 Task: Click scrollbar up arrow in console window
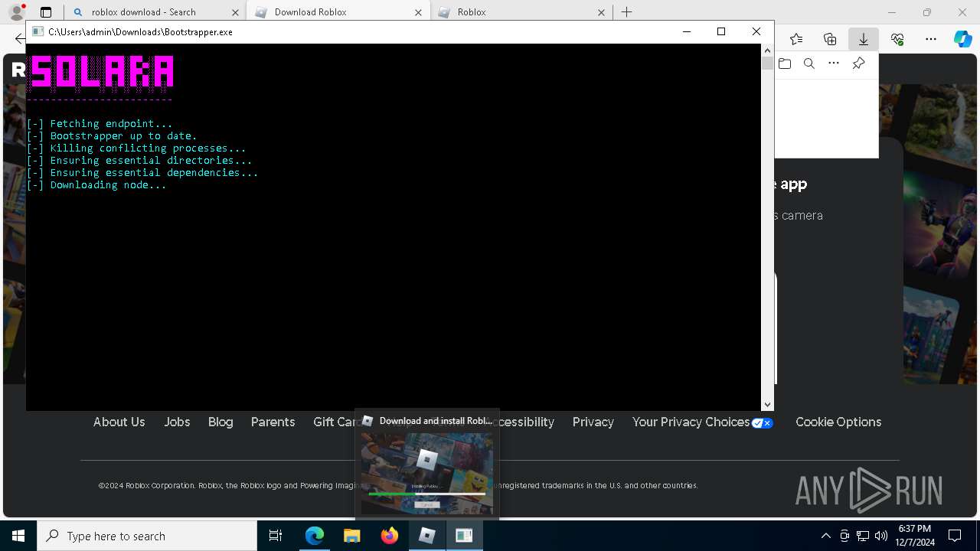[767, 50]
